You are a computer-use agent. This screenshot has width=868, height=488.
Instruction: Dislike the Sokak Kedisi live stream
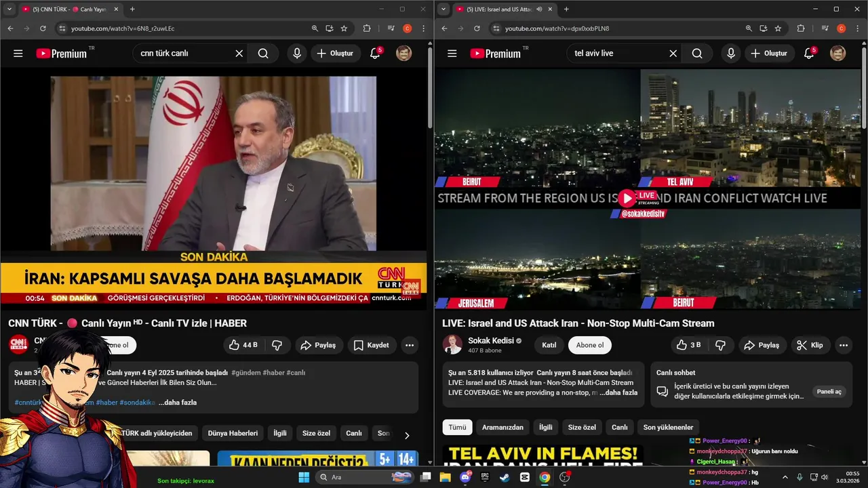[720, 345]
